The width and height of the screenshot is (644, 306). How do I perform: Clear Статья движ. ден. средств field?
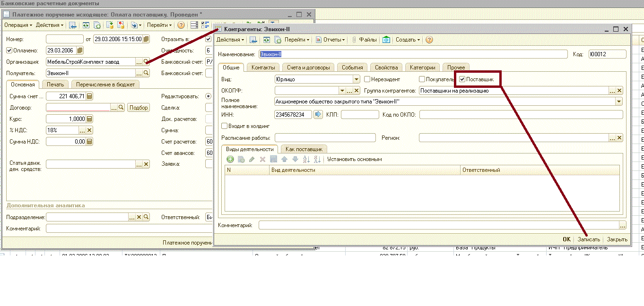146,164
